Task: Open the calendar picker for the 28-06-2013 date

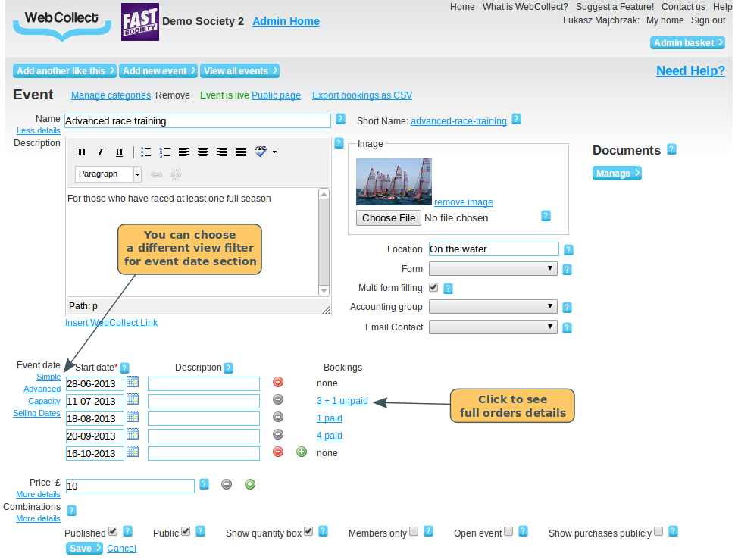Action: click(133, 383)
